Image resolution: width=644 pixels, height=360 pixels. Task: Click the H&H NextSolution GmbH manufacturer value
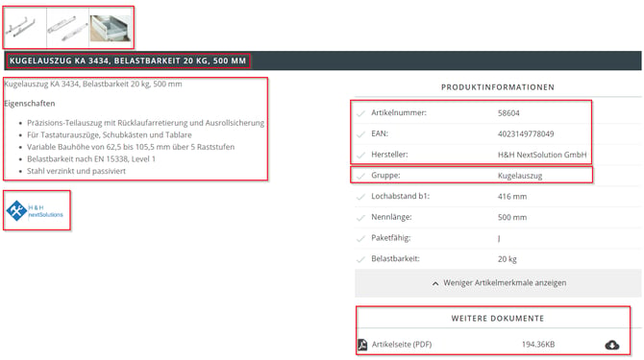point(542,155)
